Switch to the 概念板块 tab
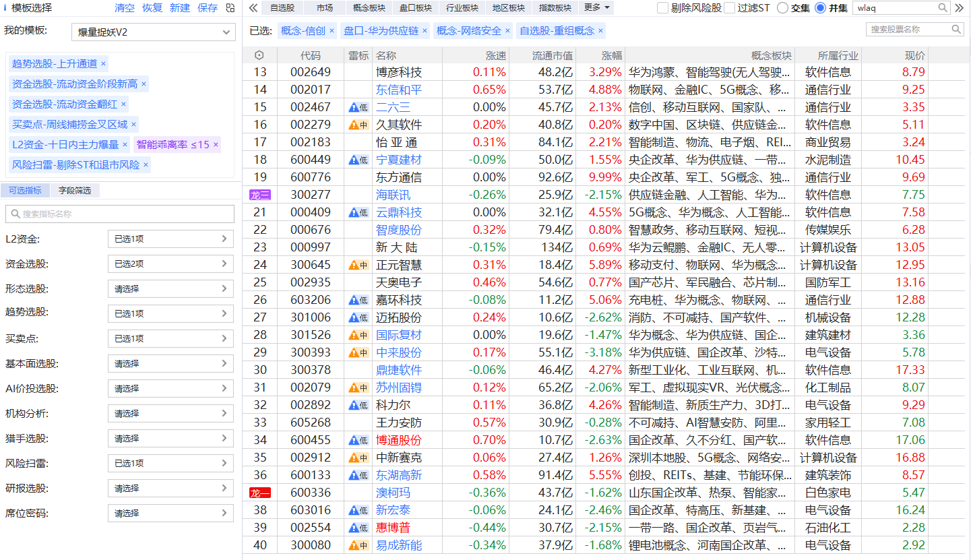 [369, 8]
